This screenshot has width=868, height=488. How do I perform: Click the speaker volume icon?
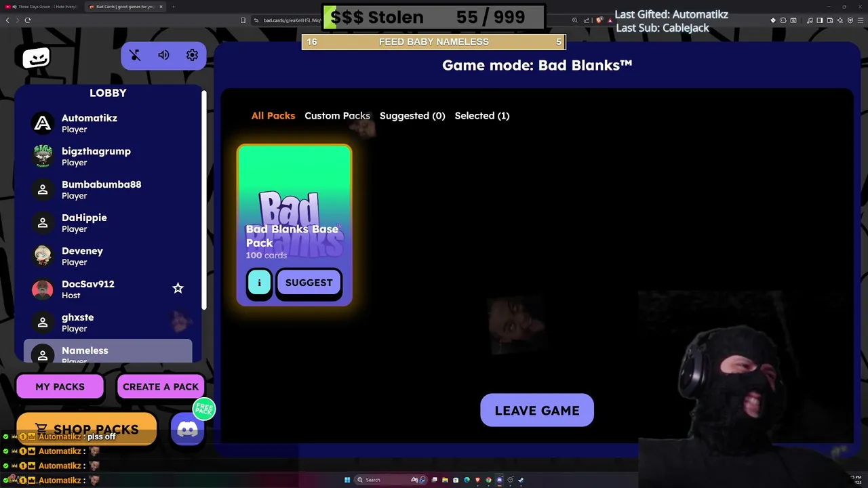coord(163,56)
